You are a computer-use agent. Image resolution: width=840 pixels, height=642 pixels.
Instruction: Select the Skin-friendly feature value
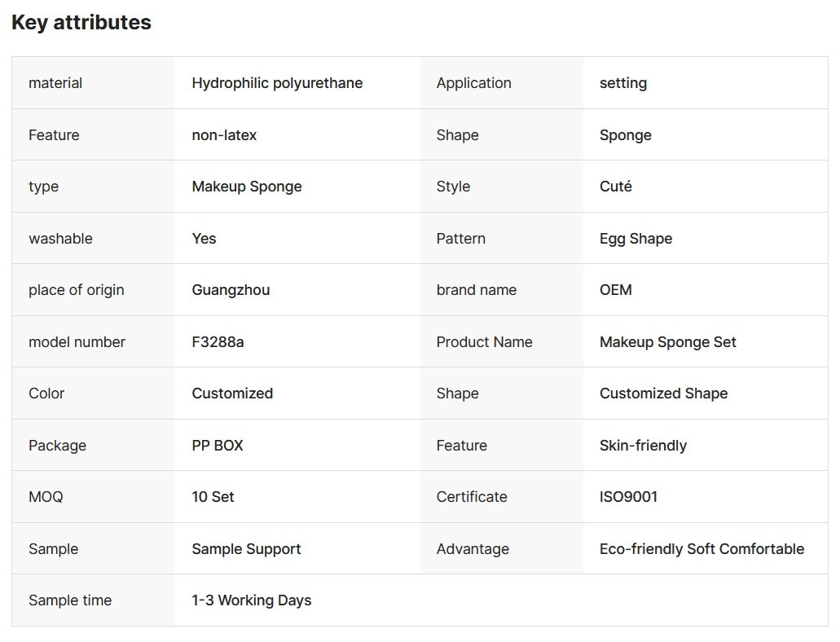[643, 446]
